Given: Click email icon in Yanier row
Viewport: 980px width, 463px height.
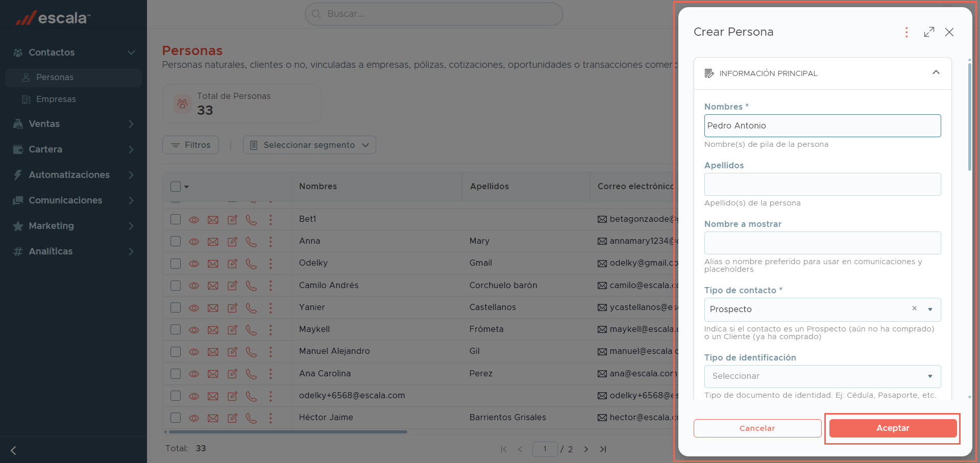Looking at the screenshot, I should click(x=213, y=308).
